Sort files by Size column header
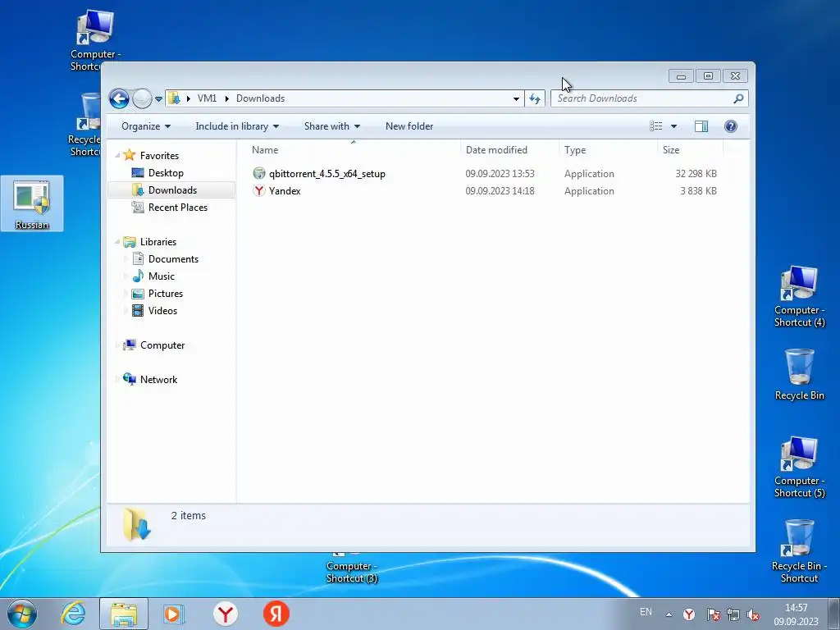 [x=690, y=150]
